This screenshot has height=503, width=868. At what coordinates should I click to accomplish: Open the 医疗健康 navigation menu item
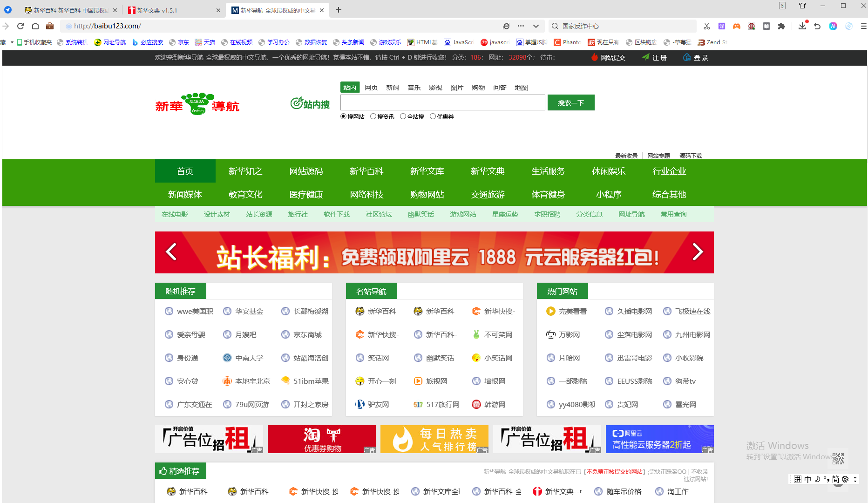pyautogui.click(x=306, y=194)
